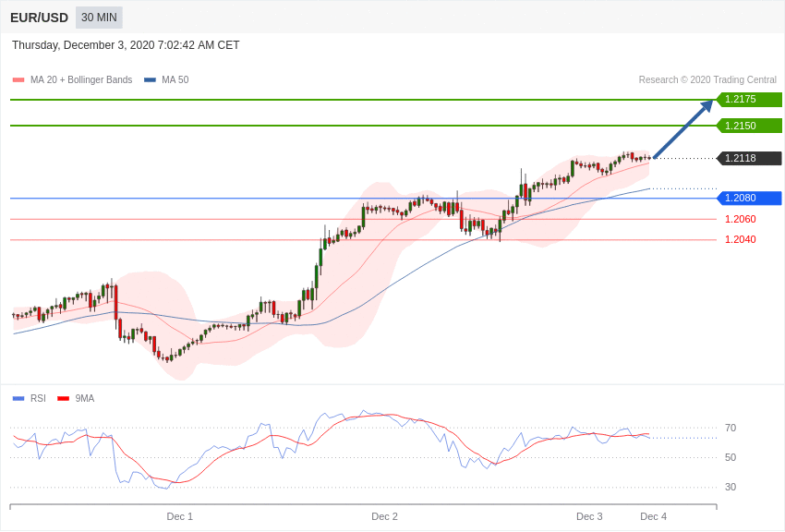Open the Research Trading Central copyright link
Image resolution: width=785 pixels, height=532 pixels.
pyautogui.click(x=707, y=80)
